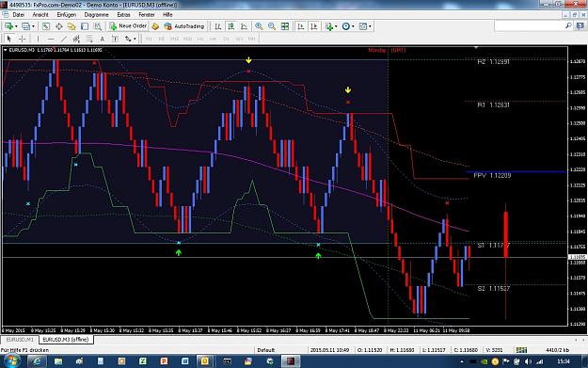The width and height of the screenshot is (588, 368).
Task: Toggle auto scroll chart icon
Action: click(x=301, y=26)
